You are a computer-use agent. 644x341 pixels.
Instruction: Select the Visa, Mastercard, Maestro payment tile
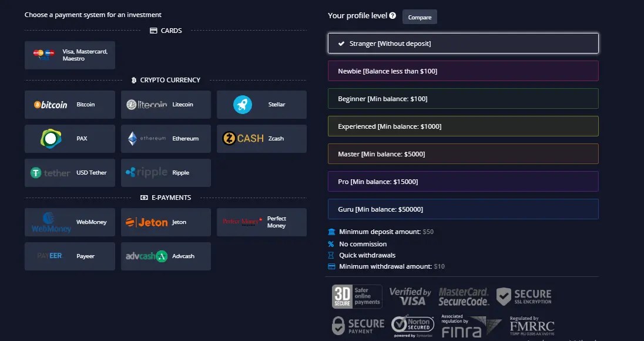[69, 55]
